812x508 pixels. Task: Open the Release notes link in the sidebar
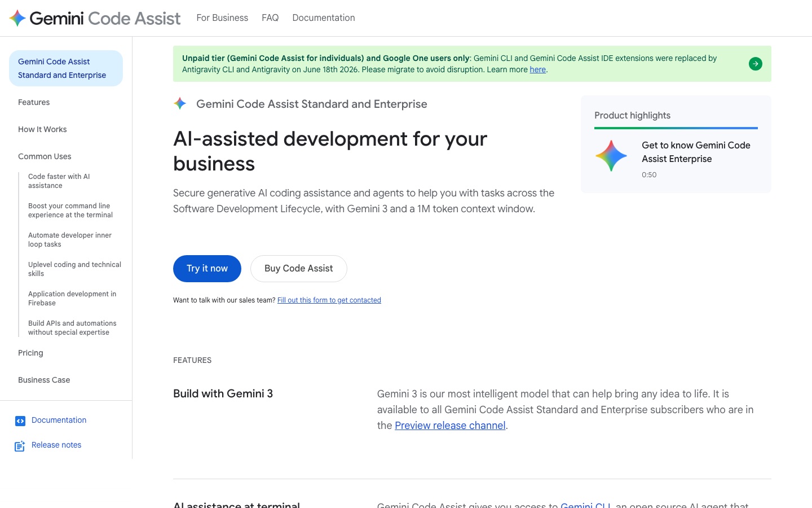56,445
